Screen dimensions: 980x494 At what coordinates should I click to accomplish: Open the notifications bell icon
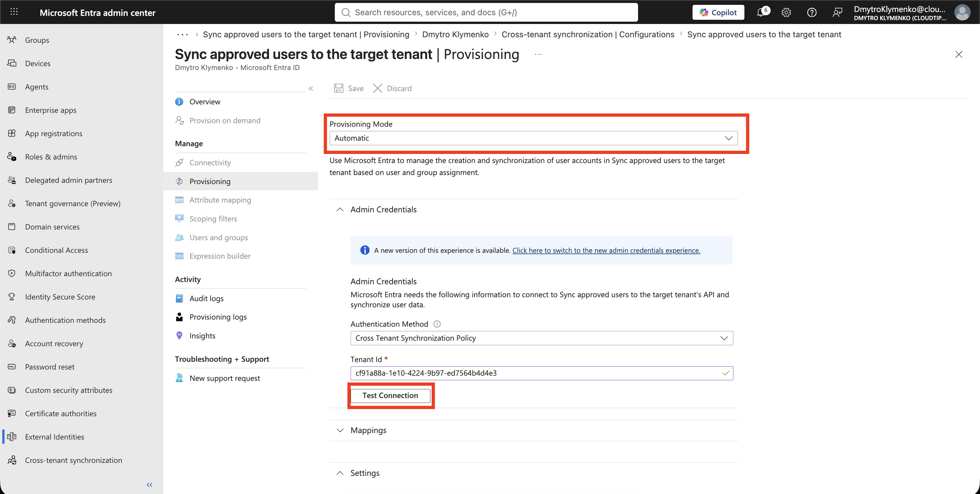[x=761, y=12]
